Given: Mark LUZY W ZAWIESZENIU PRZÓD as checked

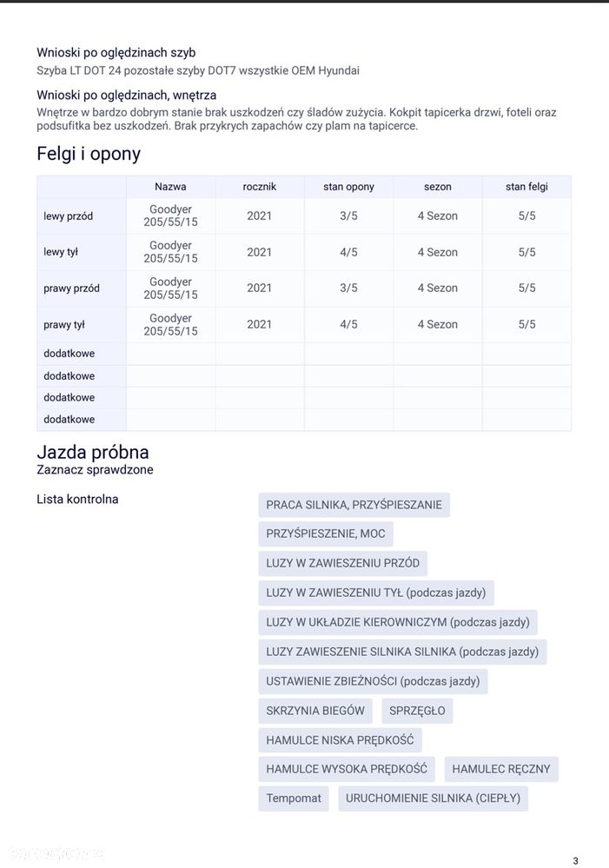Looking at the screenshot, I should [342, 563].
